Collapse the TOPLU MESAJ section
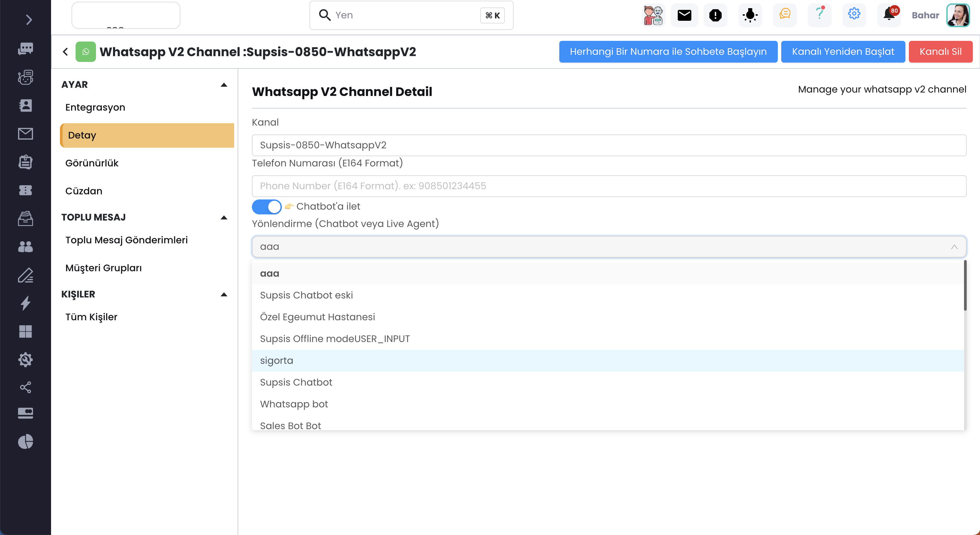Viewport: 980px width, 535px height. [x=224, y=217]
